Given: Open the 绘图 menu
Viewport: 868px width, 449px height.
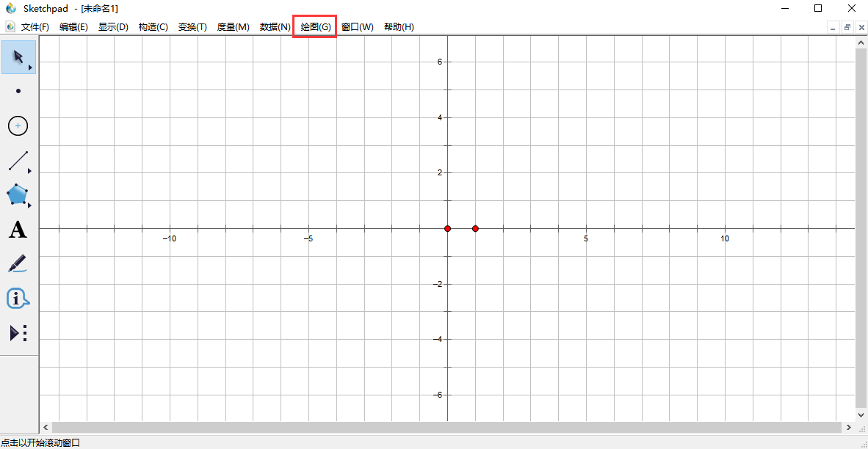Looking at the screenshot, I should [314, 26].
